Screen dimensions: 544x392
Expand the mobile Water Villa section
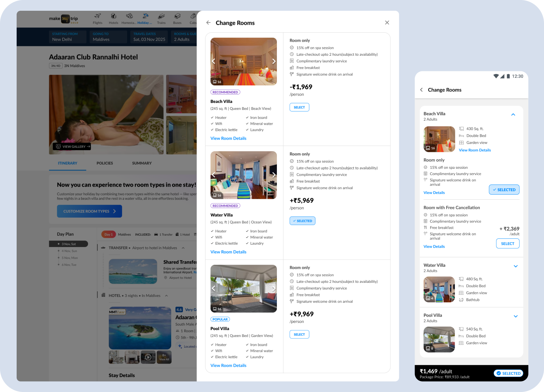coord(516,266)
